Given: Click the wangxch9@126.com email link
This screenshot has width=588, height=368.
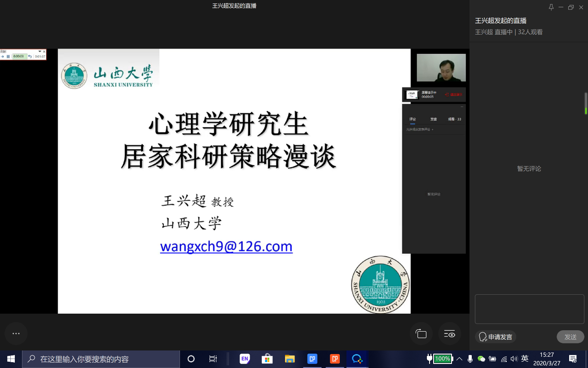Looking at the screenshot, I should (x=226, y=246).
